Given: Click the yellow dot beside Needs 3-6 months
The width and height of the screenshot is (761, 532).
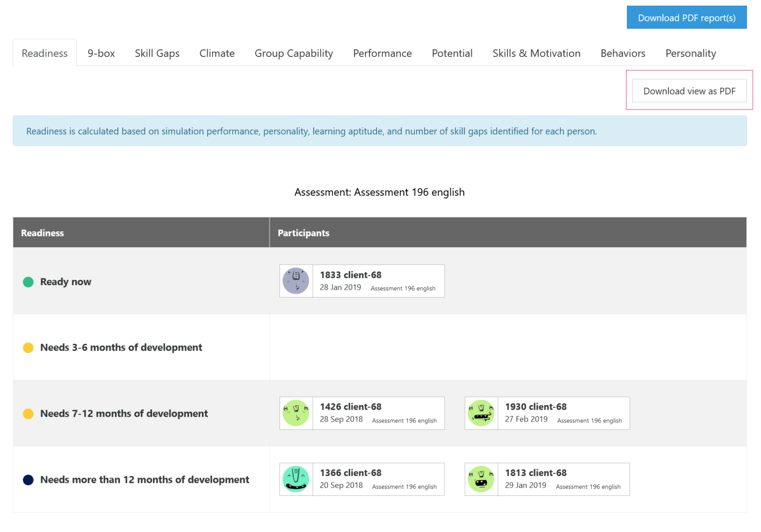Looking at the screenshot, I should point(28,348).
